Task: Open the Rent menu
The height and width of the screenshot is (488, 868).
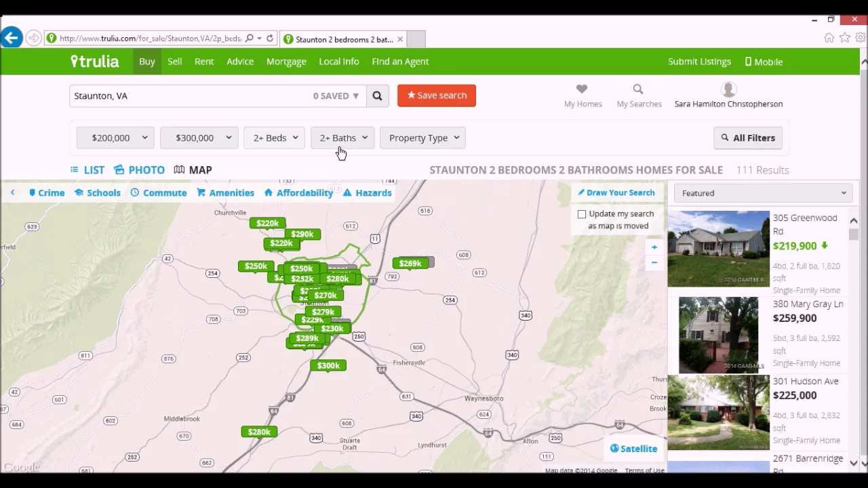Action: click(204, 62)
